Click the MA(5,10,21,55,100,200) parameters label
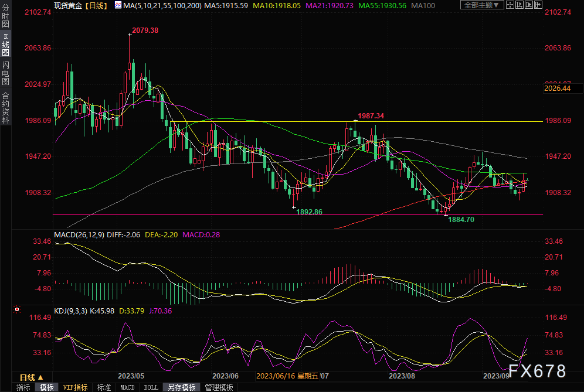 click(162, 6)
